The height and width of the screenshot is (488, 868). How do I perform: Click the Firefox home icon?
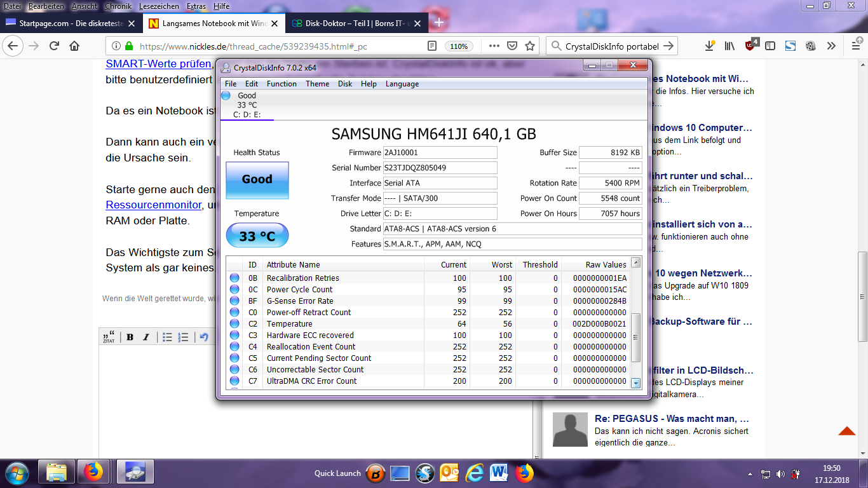[x=74, y=46]
